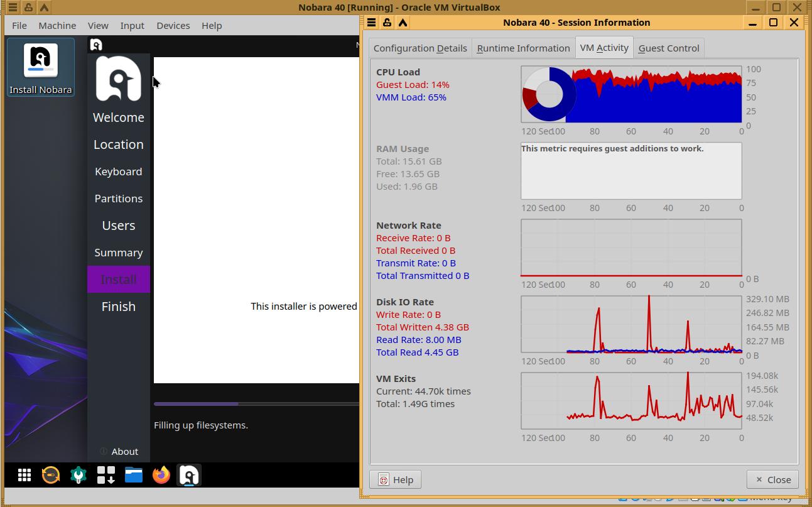The image size is (812, 507).
Task: Open the File menu in VirtualBox
Action: [19, 26]
